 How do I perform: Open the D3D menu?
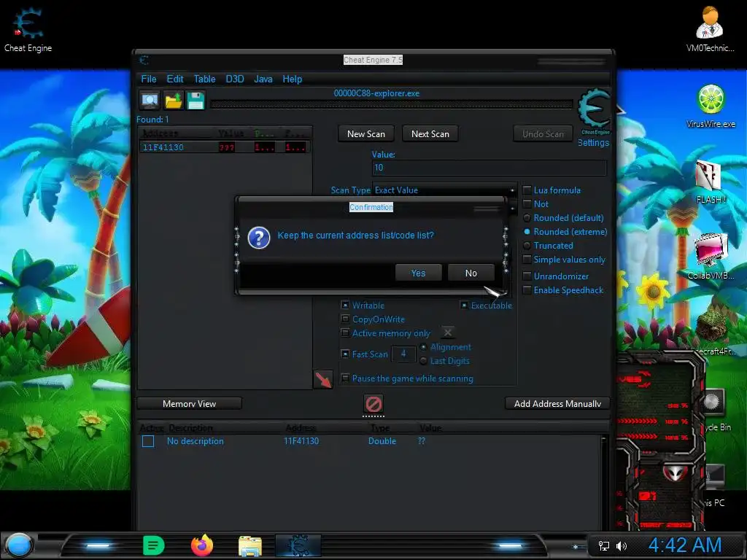tap(235, 79)
